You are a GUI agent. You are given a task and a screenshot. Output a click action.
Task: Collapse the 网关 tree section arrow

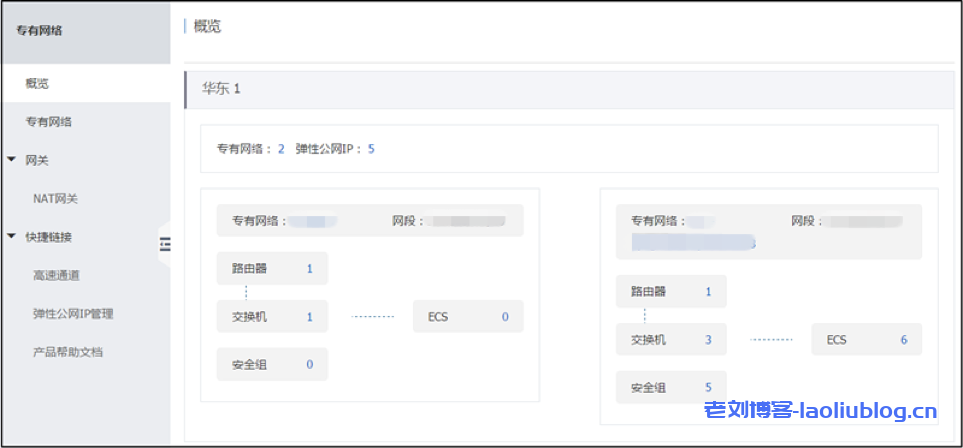pos(11,159)
